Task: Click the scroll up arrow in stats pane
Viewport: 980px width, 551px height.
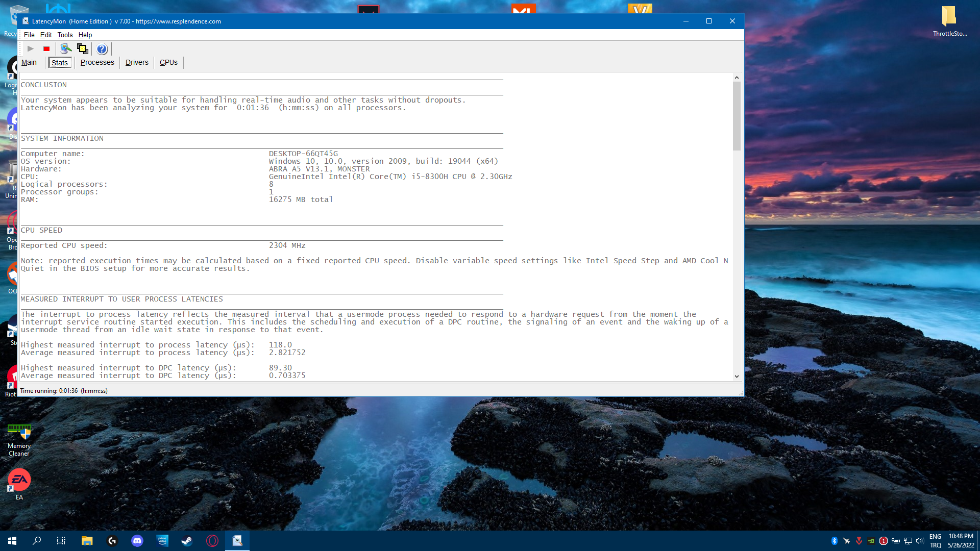Action: (x=737, y=78)
